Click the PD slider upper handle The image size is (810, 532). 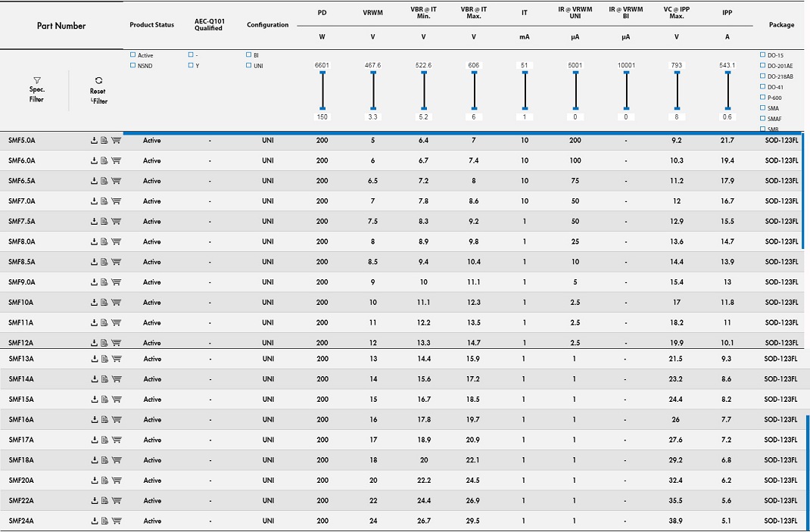[x=322, y=73]
